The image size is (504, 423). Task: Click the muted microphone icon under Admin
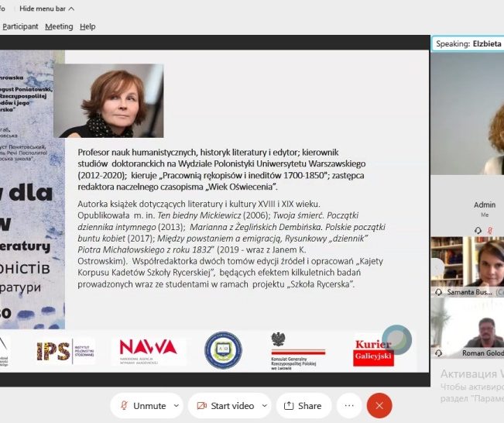click(x=490, y=230)
